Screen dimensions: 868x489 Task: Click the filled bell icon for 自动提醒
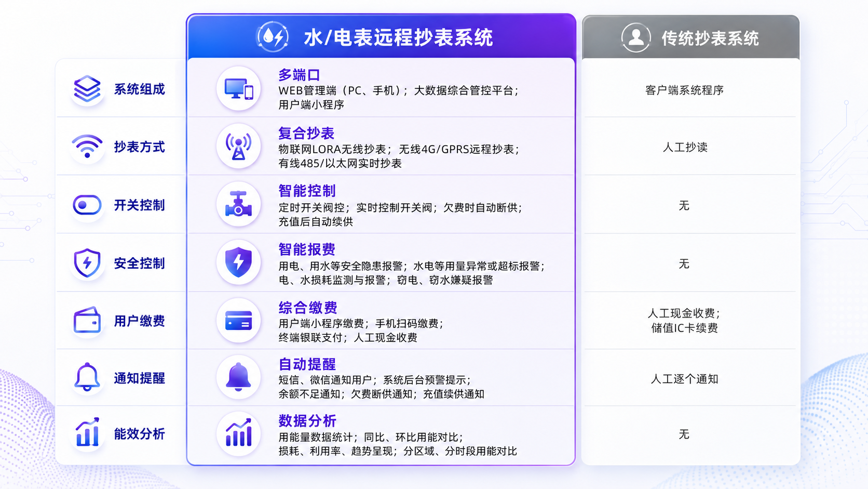click(x=239, y=377)
